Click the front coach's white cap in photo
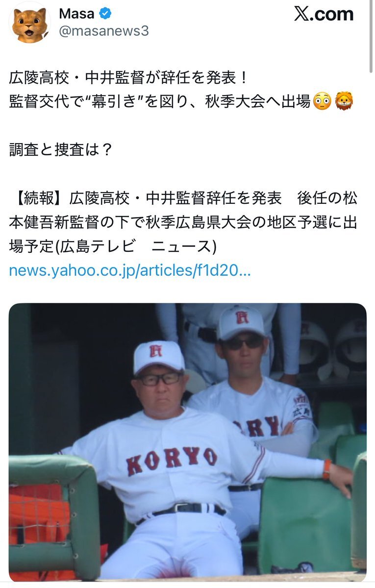The image size is (375, 588). pyautogui.click(x=158, y=357)
